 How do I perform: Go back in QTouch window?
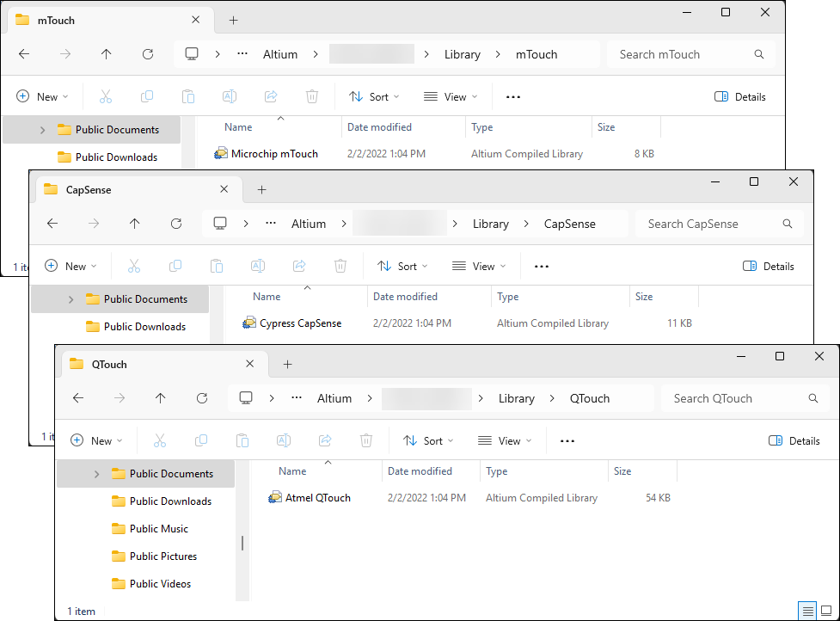click(x=78, y=398)
